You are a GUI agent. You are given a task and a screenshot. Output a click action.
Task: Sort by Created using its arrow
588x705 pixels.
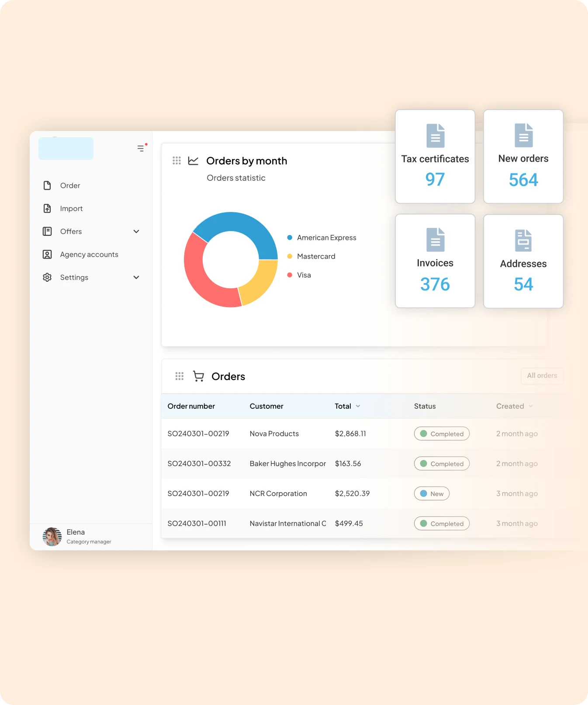coord(531,406)
